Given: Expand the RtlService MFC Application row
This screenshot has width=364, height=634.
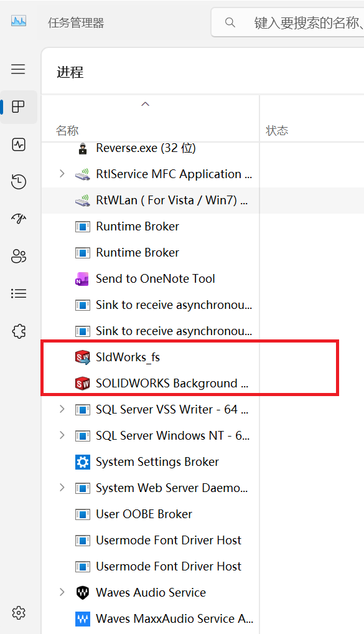Looking at the screenshot, I should coord(62,174).
